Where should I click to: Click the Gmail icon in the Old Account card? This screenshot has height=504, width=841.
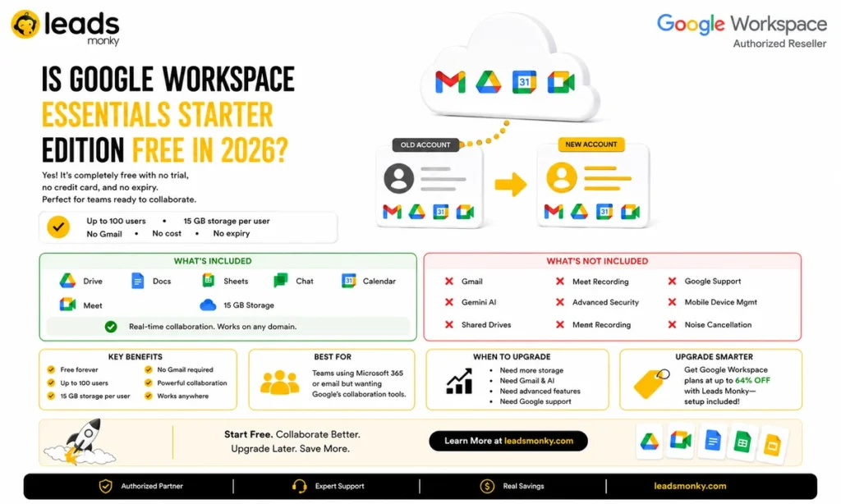pyautogui.click(x=392, y=212)
